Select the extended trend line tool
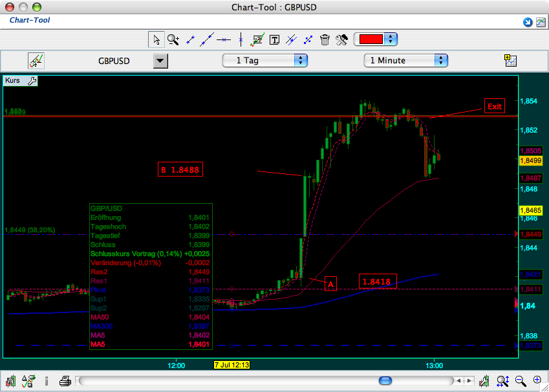549x392 pixels. (x=206, y=39)
